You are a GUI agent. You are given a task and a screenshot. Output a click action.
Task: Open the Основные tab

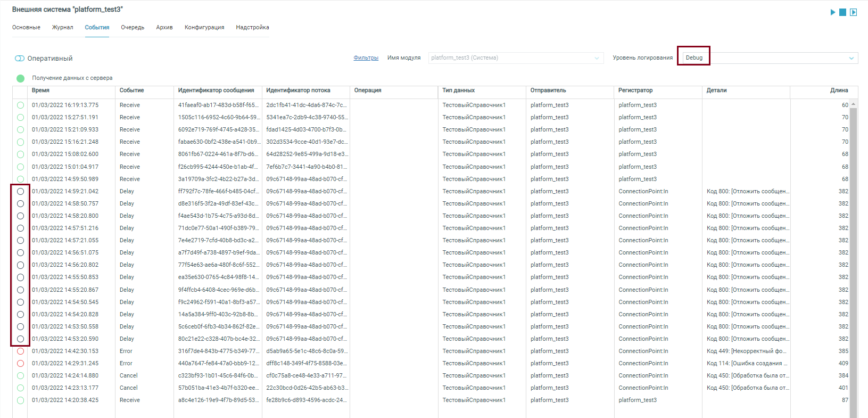(26, 28)
